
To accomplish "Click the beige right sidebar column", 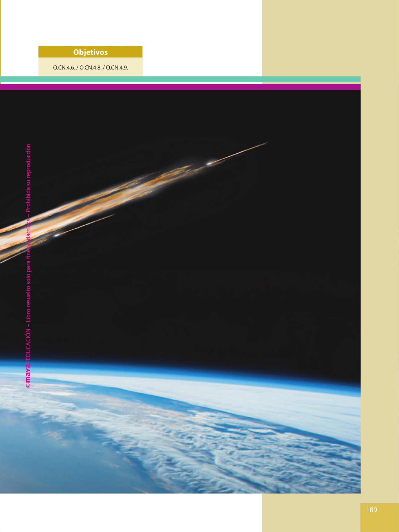I will [x=380, y=266].
